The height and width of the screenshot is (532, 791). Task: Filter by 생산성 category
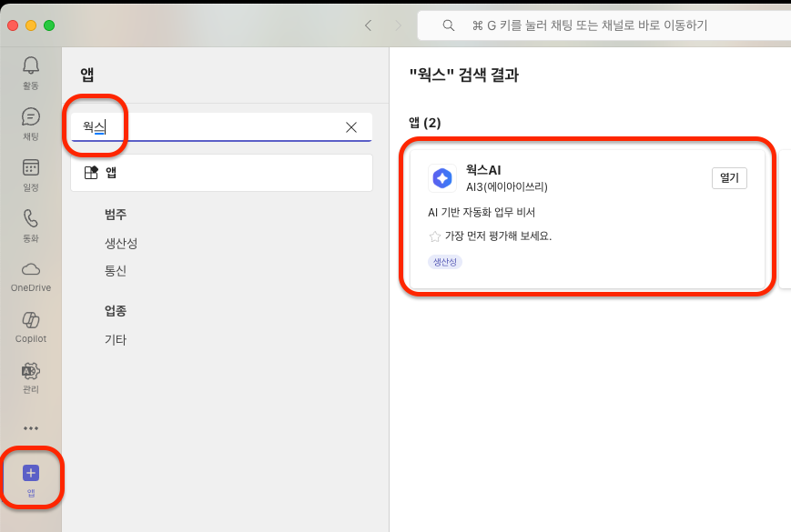click(x=121, y=244)
